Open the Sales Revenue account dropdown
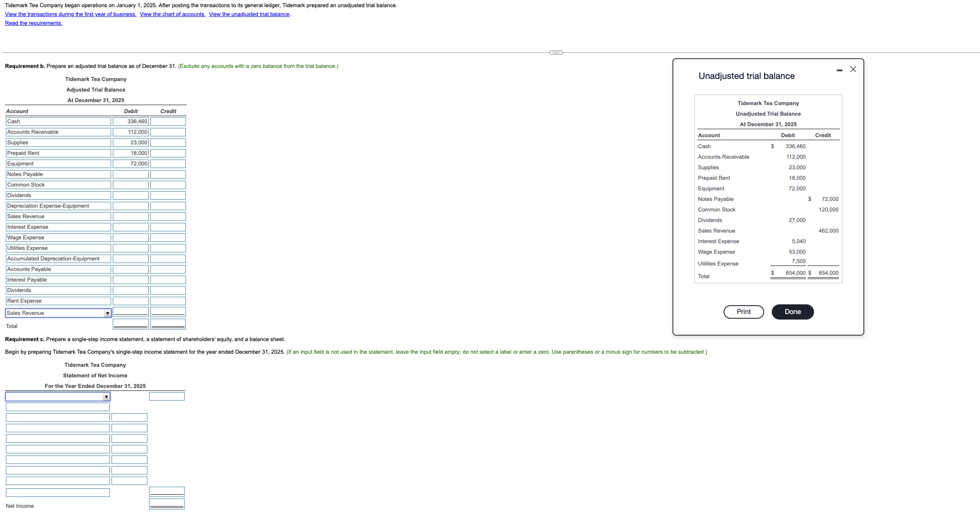The height and width of the screenshot is (515, 980). pyautogui.click(x=108, y=313)
